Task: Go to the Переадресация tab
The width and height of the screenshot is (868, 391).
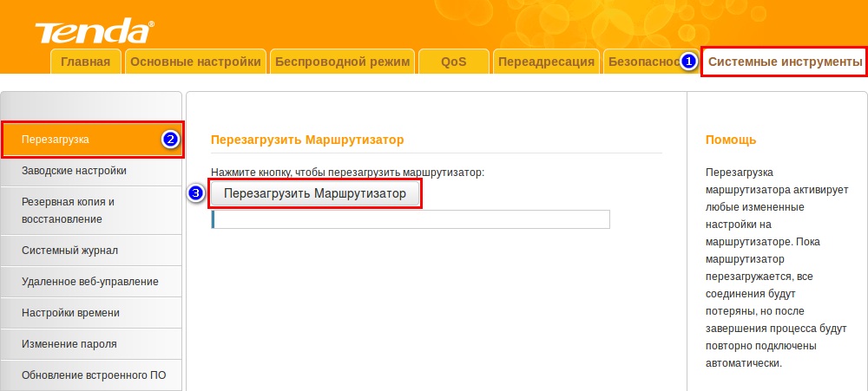Action: point(546,62)
